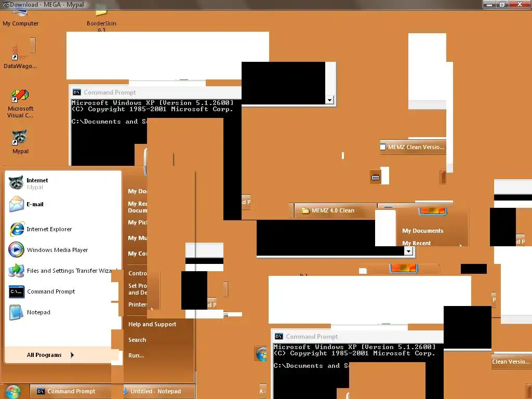The width and height of the screenshot is (532, 399).
Task: Click scroll down arrow of middle black window
Action: pos(408,251)
